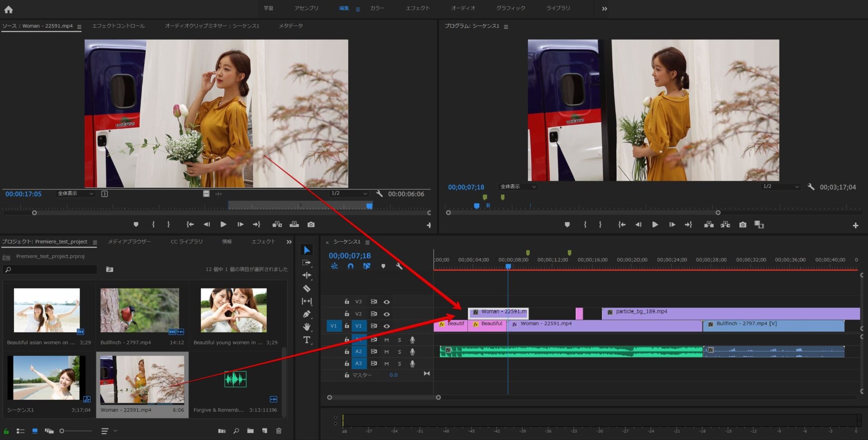Play the Program monitor sequence
Viewport: 868px width, 440px height.
[x=655, y=225]
